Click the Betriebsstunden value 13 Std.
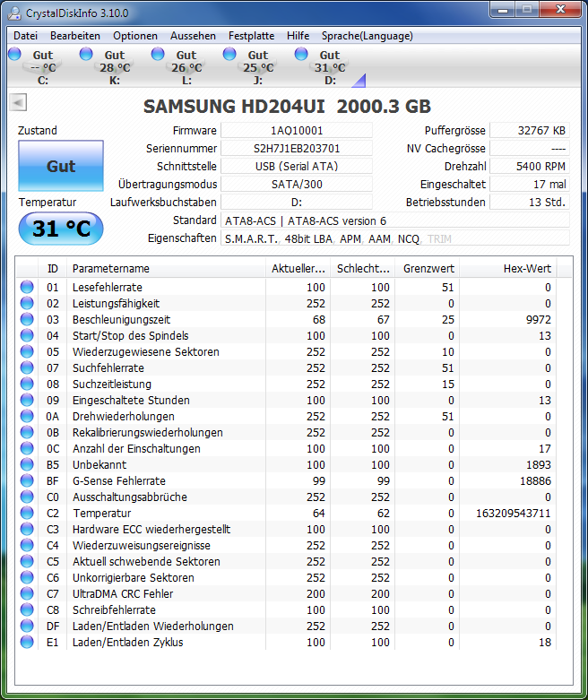Viewport: 588px width, 700px height. [x=530, y=202]
